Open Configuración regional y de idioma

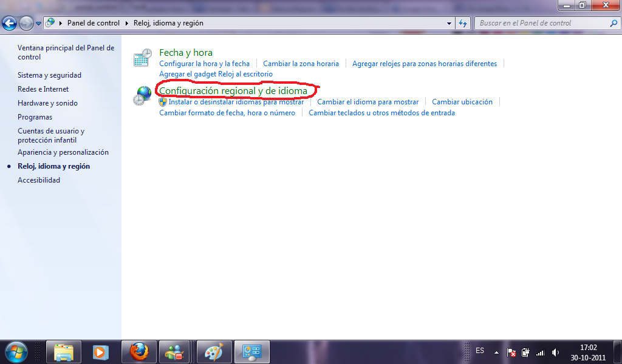(233, 91)
